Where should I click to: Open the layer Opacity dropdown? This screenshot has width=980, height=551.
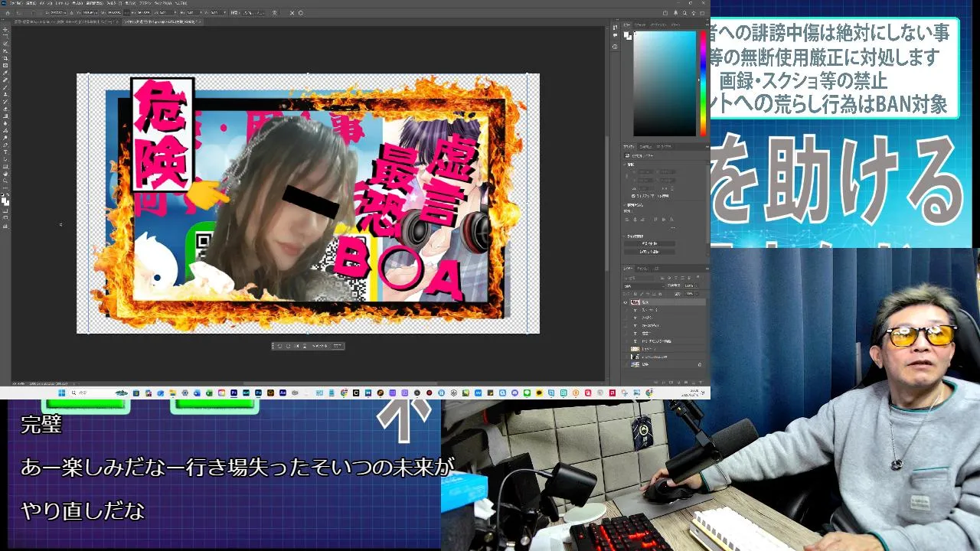[697, 285]
